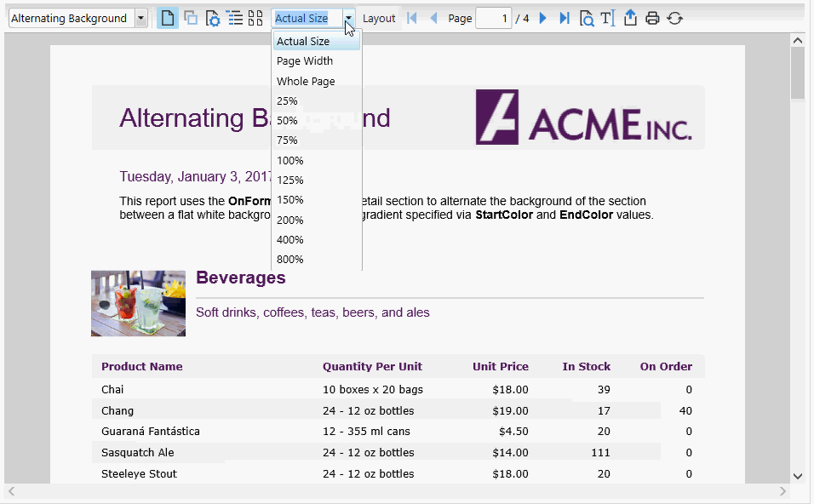
Task: Click the Product Name column header
Action: [x=141, y=366]
